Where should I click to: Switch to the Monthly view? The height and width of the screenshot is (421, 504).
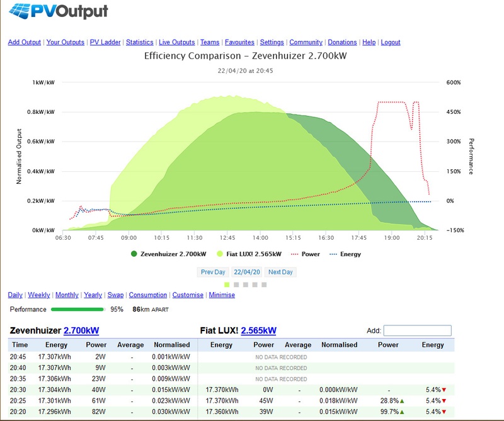click(67, 295)
